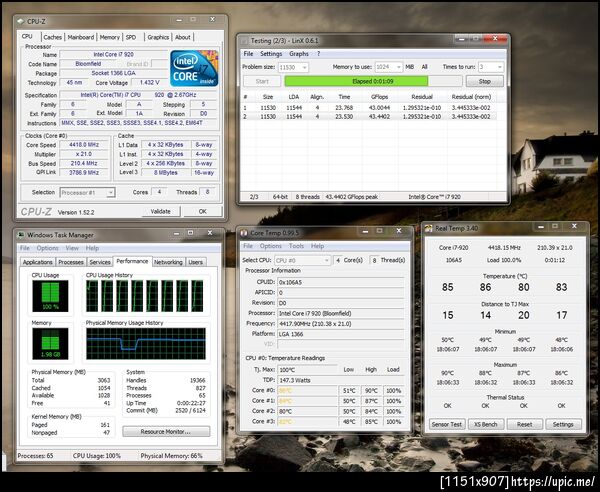The width and height of the screenshot is (600, 492).
Task: Click the Frequency field in Core Temp
Action: click(x=340, y=324)
